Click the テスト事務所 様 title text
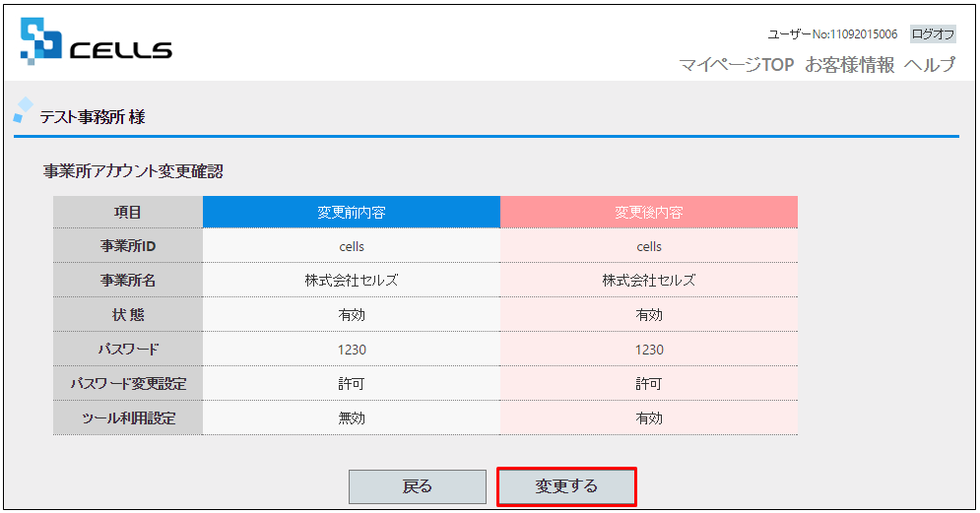Screen dimensions: 980x513 pyautogui.click(x=93, y=117)
